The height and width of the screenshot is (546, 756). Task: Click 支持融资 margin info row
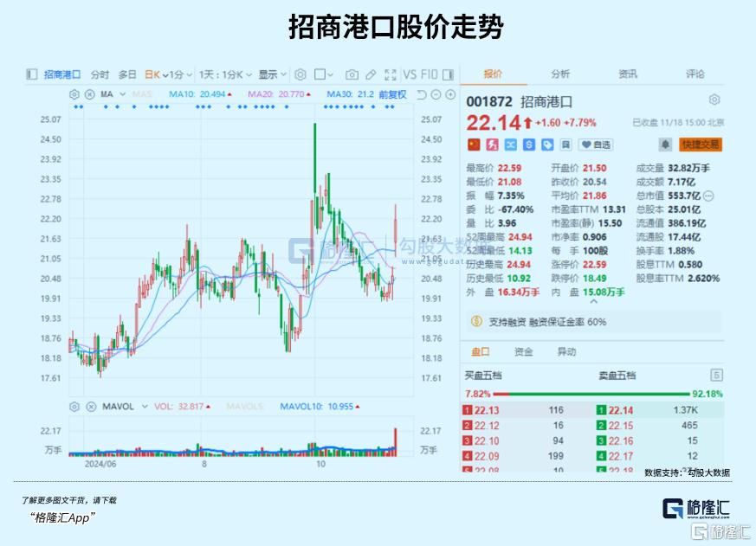pyautogui.click(x=593, y=322)
